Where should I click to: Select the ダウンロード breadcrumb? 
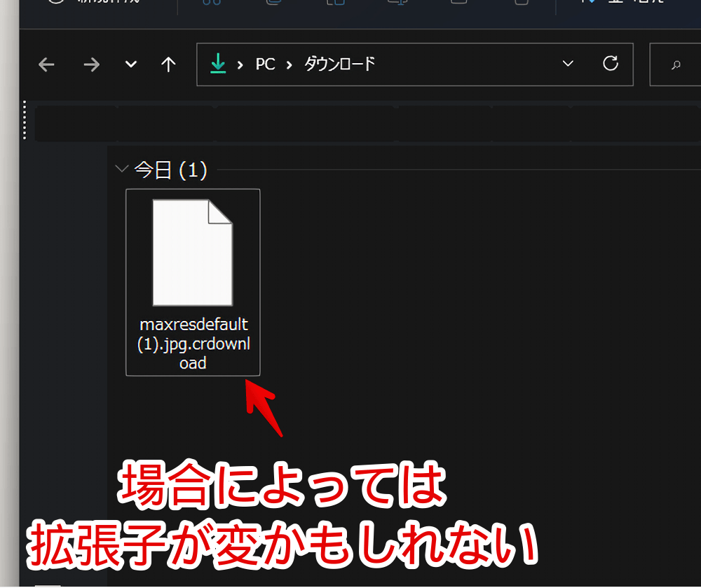(339, 64)
